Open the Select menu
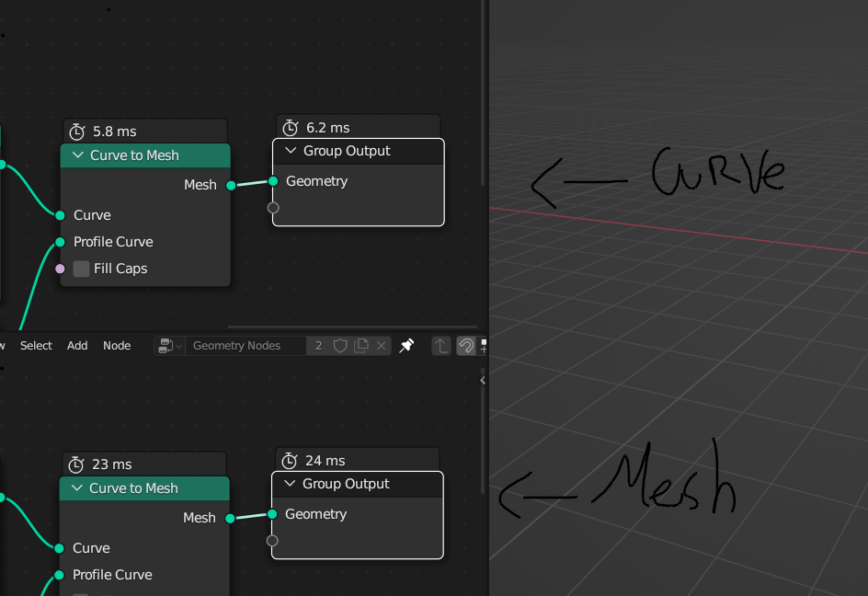 36,346
